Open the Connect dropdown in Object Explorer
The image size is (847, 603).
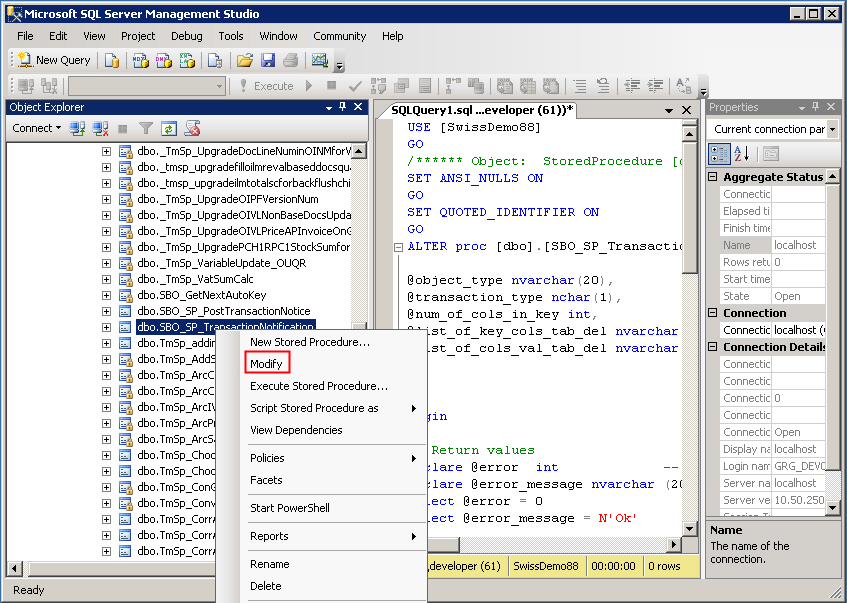(x=36, y=128)
